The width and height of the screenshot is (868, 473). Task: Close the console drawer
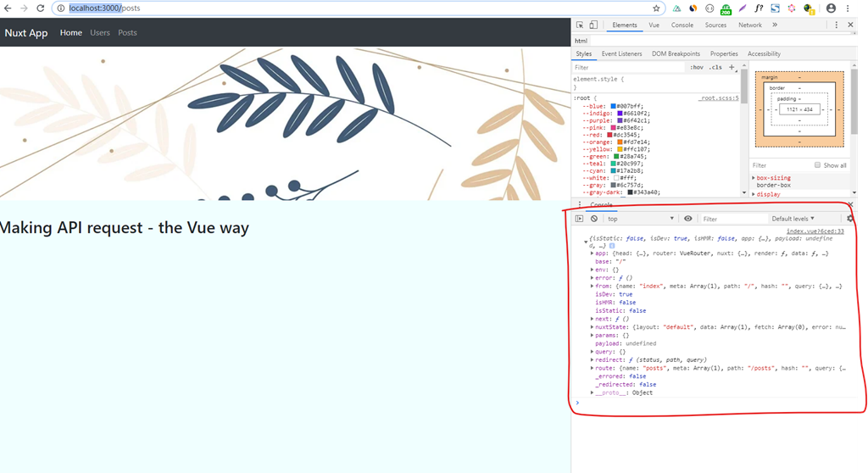851,205
